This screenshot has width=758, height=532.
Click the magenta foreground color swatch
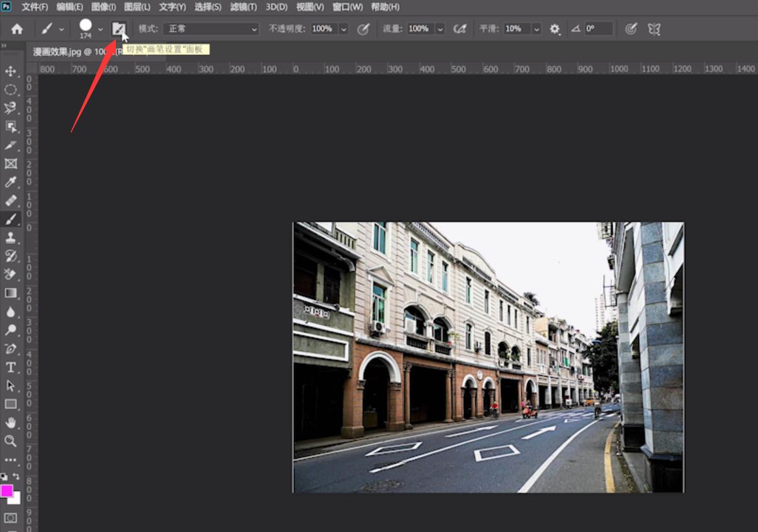[x=6, y=490]
